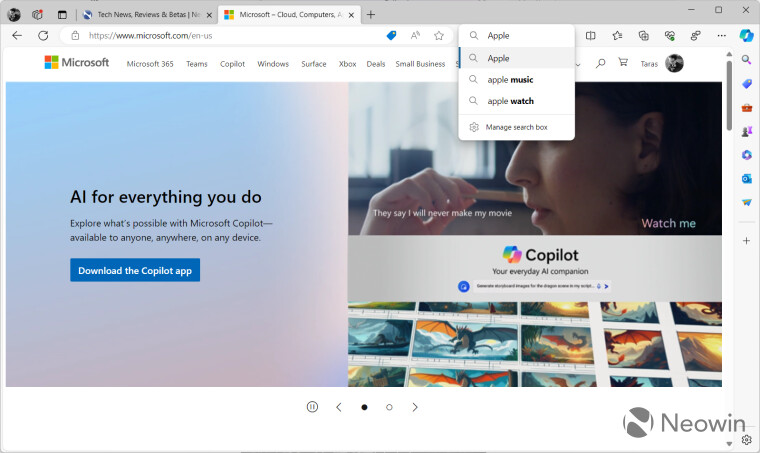Open the sidebar Drop paper plane icon
The width and height of the screenshot is (760, 453).
(746, 202)
